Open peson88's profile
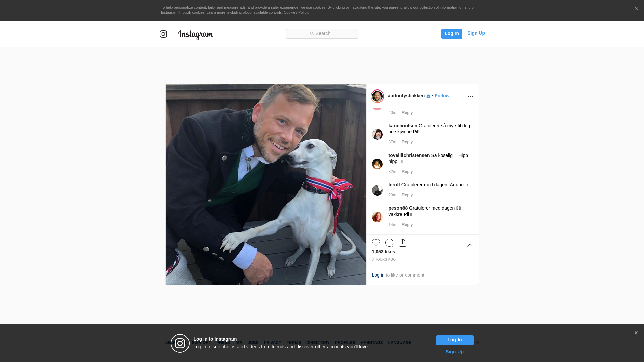Image resolution: width=644 pixels, height=362 pixels. click(398, 208)
